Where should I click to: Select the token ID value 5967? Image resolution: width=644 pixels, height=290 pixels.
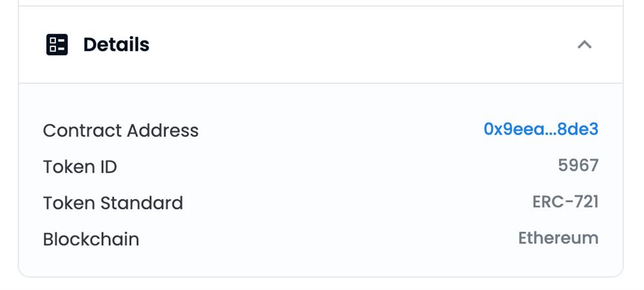pos(578,166)
